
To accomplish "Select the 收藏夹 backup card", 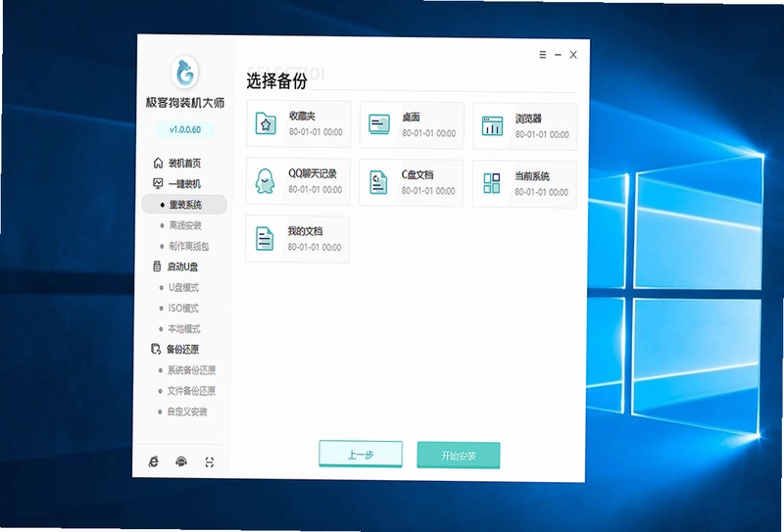I will pos(299,124).
